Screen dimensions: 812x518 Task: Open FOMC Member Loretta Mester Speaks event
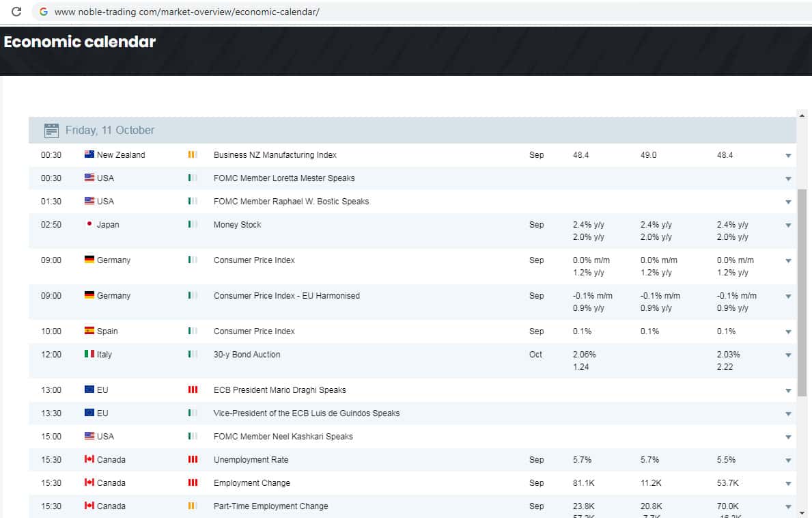click(284, 178)
